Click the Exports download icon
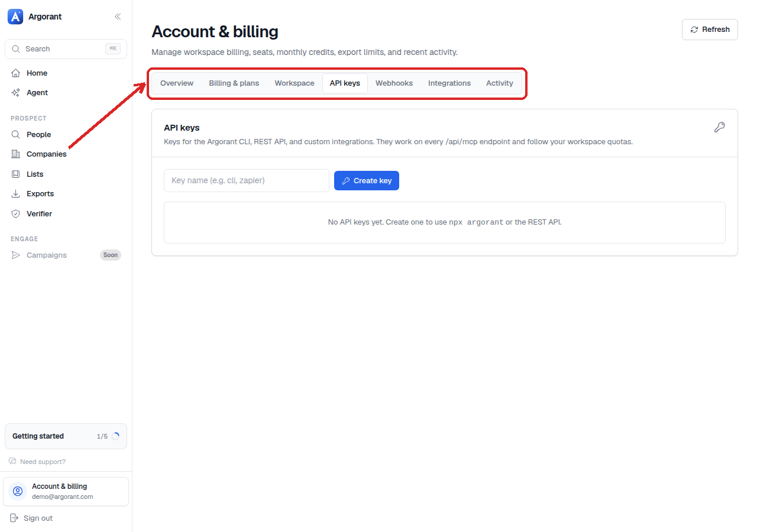This screenshot has width=757, height=532. [16, 194]
